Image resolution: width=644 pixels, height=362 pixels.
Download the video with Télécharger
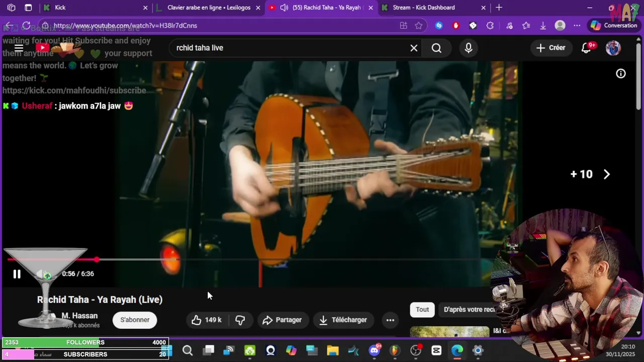click(x=343, y=320)
